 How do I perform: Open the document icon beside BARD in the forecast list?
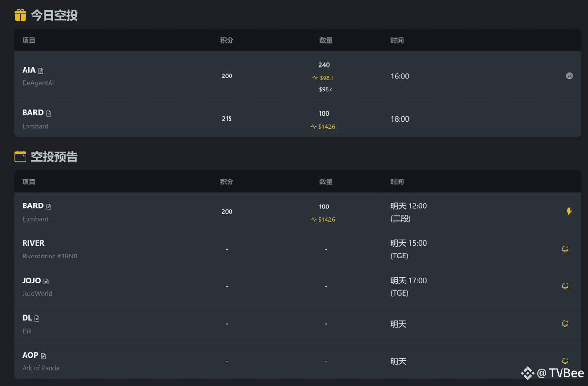tap(49, 206)
